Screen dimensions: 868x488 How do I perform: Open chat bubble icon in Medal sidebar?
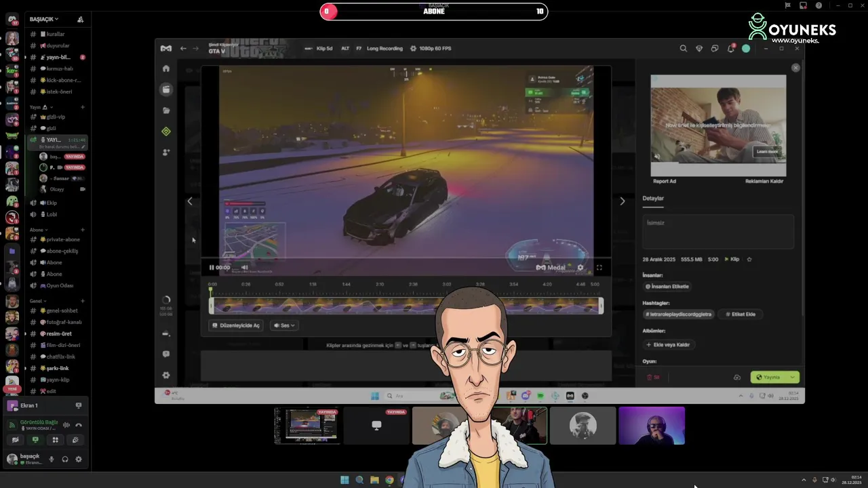click(x=166, y=354)
